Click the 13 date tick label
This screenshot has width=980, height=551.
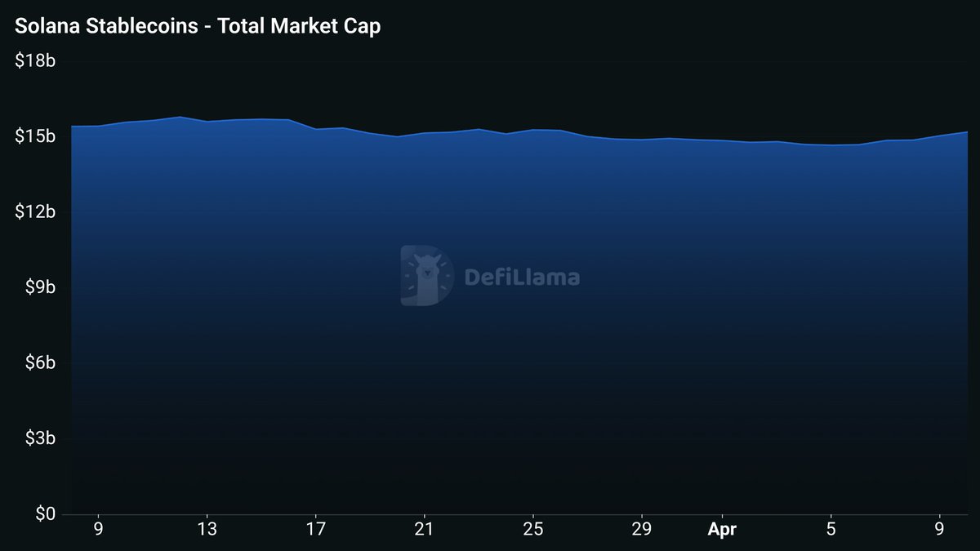point(207,529)
